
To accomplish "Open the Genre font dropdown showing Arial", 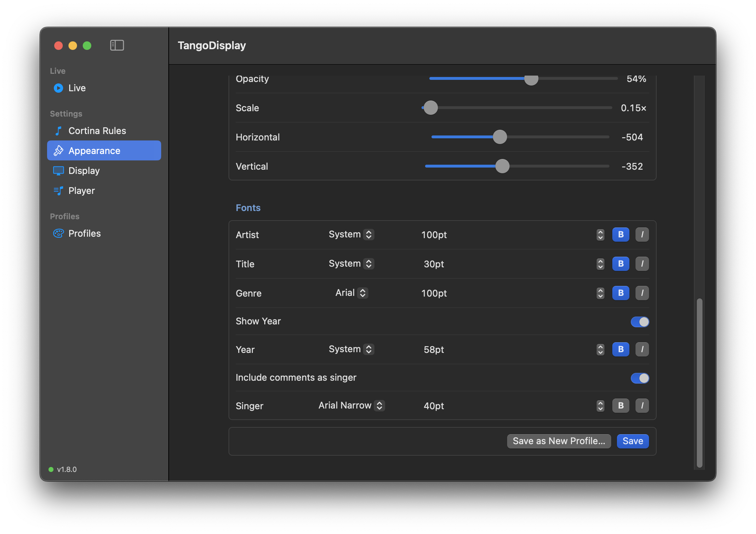I will pos(352,293).
